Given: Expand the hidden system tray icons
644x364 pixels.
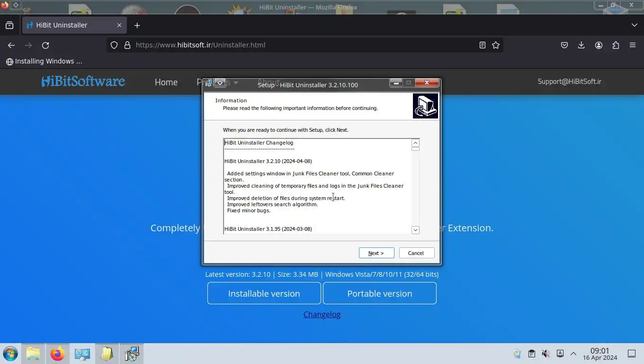Looking at the screenshot, I should (x=573, y=354).
